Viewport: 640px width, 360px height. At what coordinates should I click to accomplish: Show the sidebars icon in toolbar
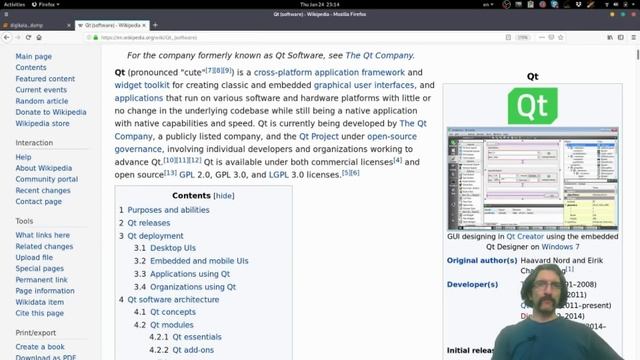click(x=621, y=37)
